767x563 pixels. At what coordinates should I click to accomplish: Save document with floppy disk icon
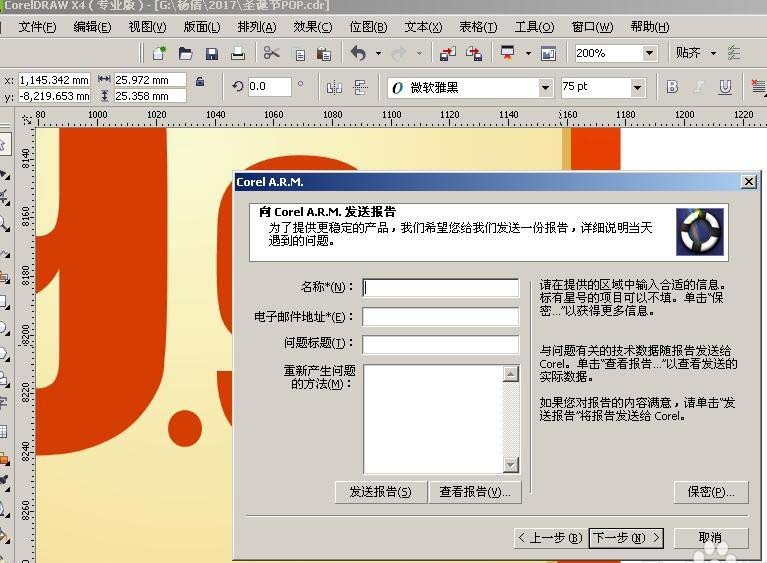(x=212, y=53)
